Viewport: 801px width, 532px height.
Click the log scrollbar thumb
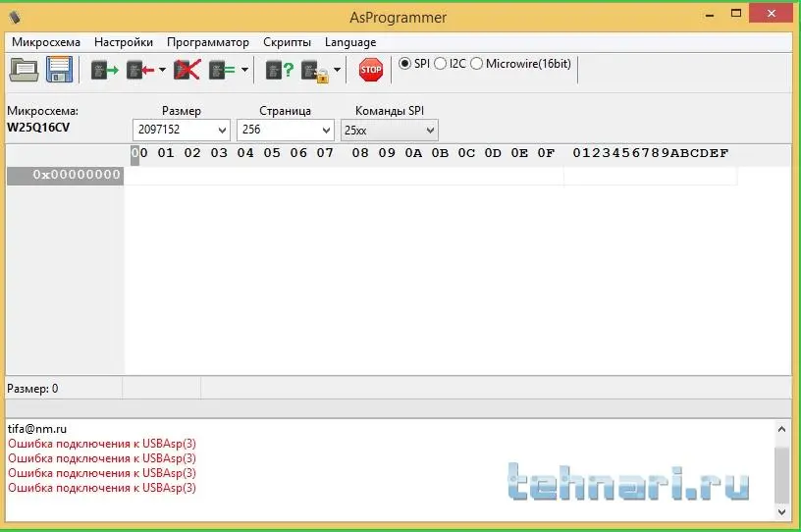click(781, 475)
